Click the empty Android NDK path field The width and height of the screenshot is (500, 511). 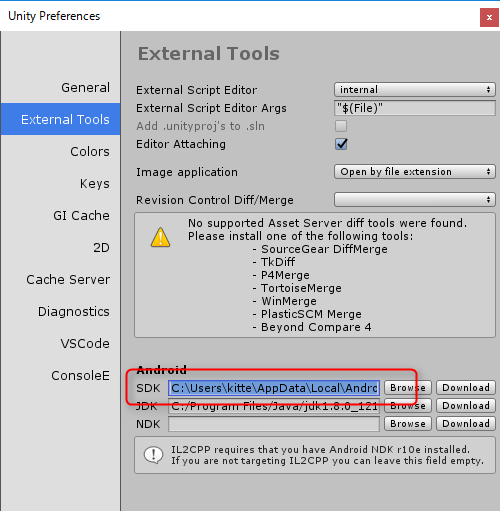[x=274, y=424]
